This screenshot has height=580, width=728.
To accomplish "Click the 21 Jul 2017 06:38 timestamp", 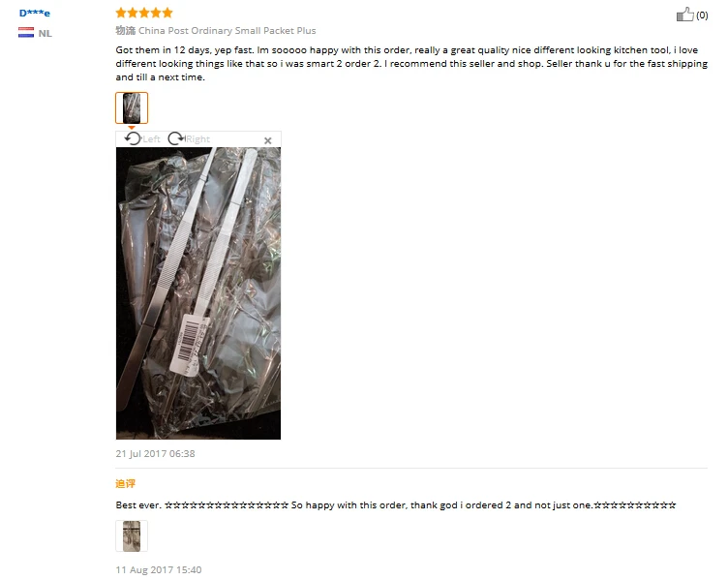I will click(155, 454).
